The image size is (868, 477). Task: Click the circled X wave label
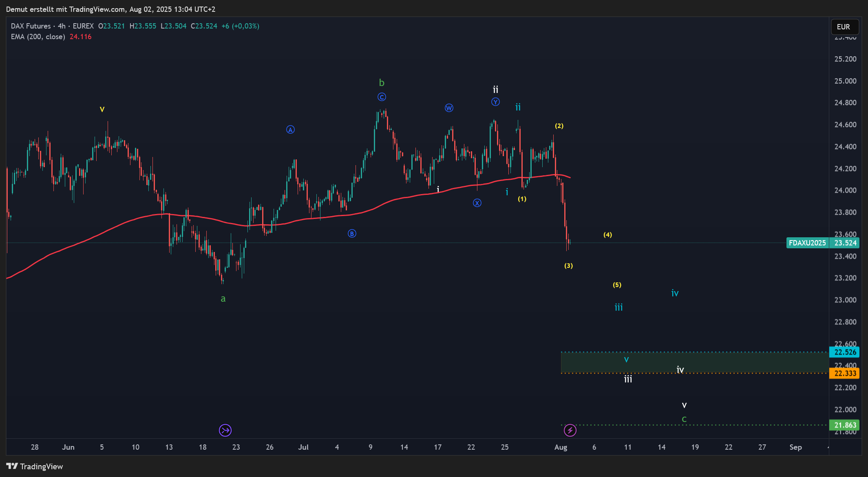[x=477, y=203]
